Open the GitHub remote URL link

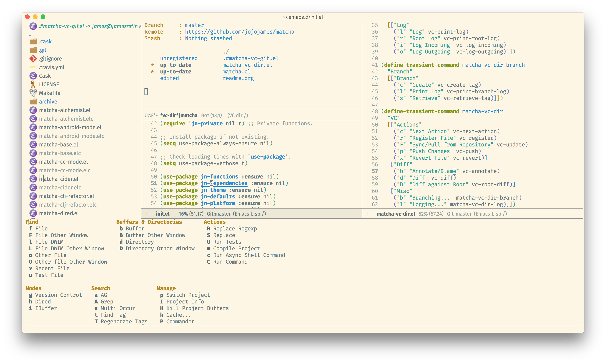[x=240, y=32]
